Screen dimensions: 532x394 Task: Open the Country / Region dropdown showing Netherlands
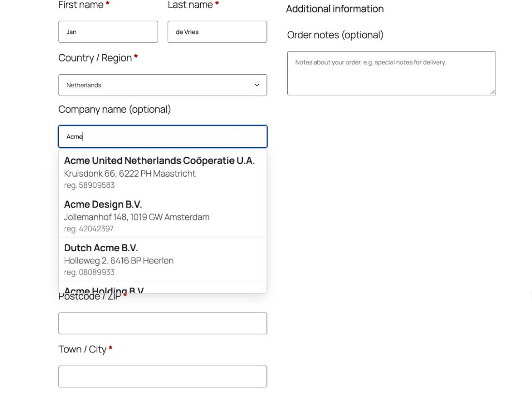[163, 85]
